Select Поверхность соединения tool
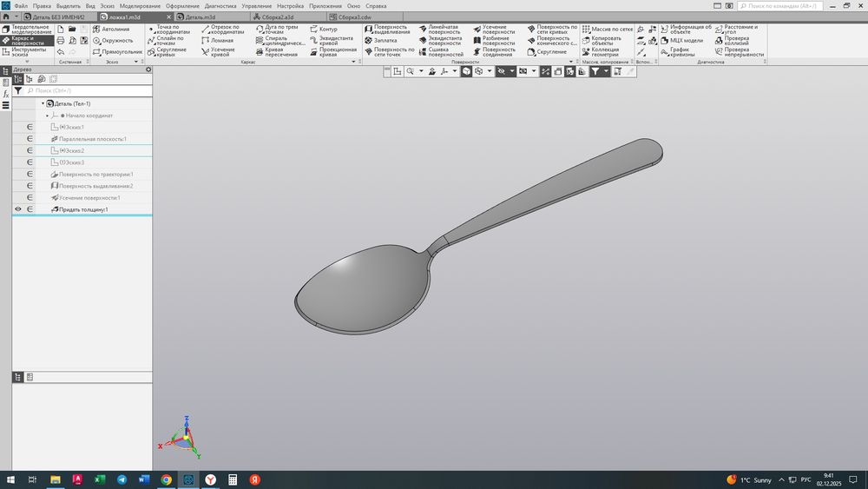Viewport: 868px width, 489px height. coord(493,51)
